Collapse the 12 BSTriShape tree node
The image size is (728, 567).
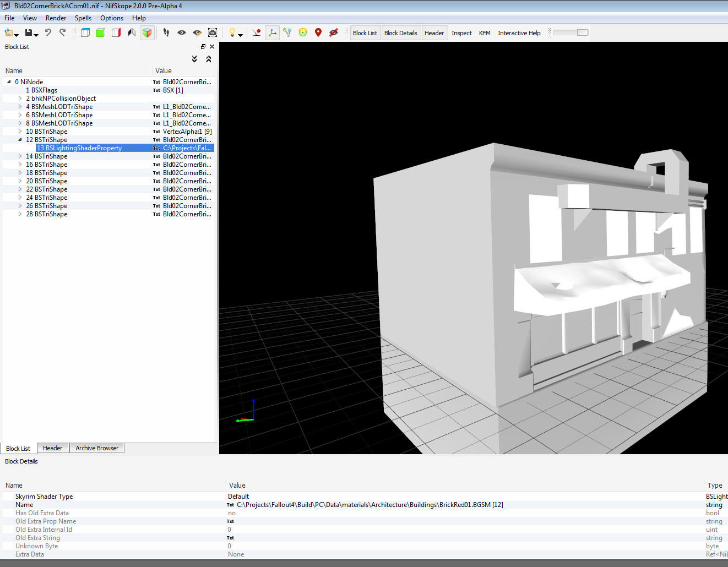(x=20, y=140)
